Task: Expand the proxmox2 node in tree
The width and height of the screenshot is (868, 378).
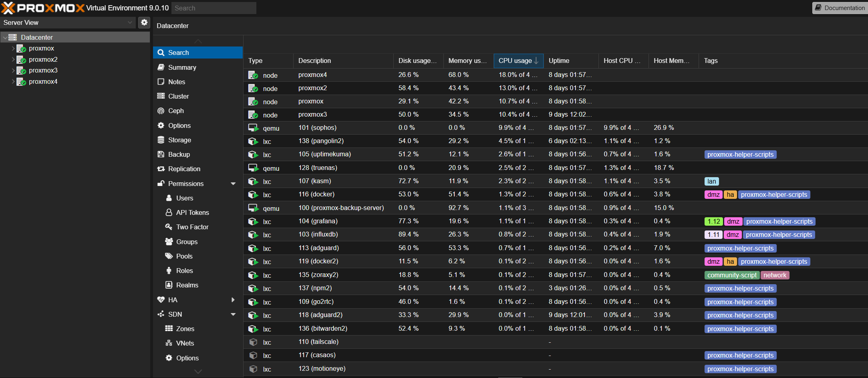Action: click(13, 59)
